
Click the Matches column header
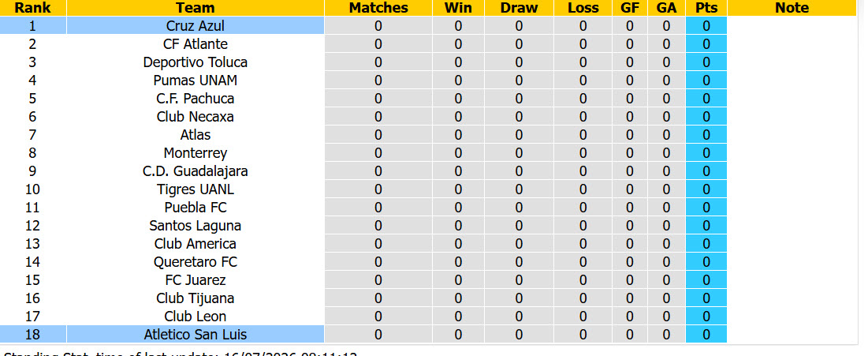point(378,8)
